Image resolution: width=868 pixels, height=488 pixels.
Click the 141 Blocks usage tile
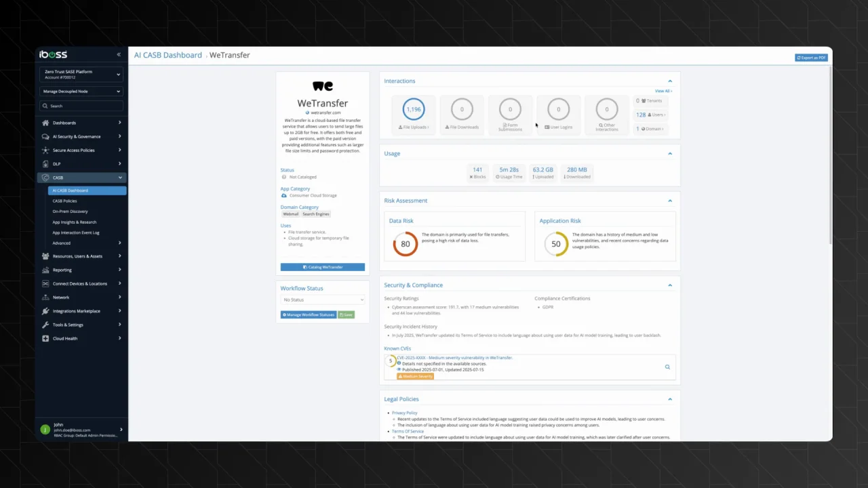pyautogui.click(x=477, y=173)
